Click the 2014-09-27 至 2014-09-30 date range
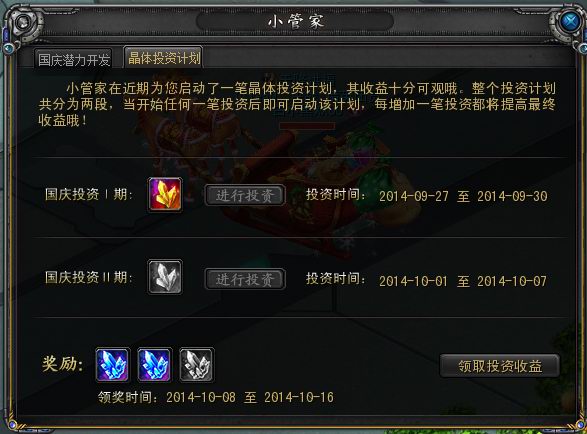Image resolution: width=587 pixels, height=434 pixels. 463,196
